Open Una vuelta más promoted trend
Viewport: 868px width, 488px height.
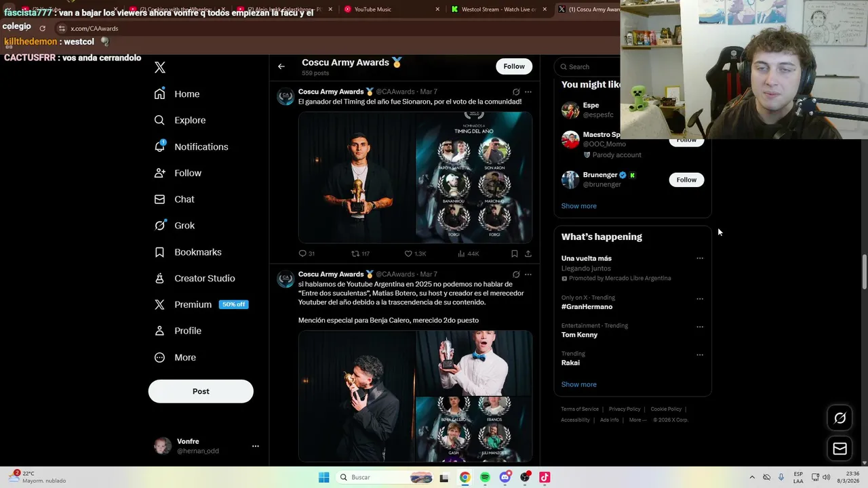587,258
